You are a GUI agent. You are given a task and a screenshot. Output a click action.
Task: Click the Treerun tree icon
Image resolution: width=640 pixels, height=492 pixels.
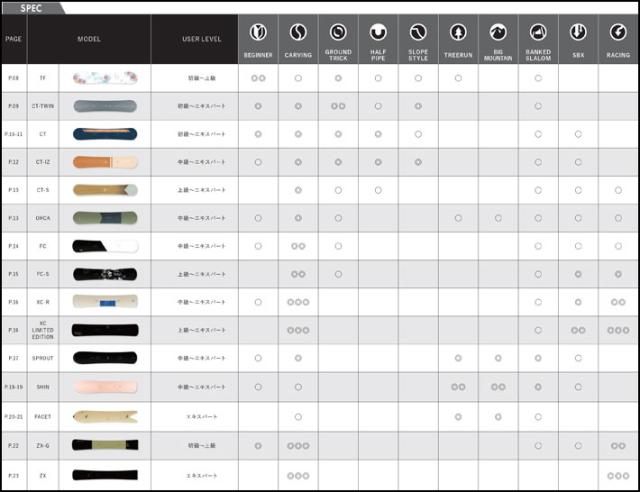[x=458, y=32]
